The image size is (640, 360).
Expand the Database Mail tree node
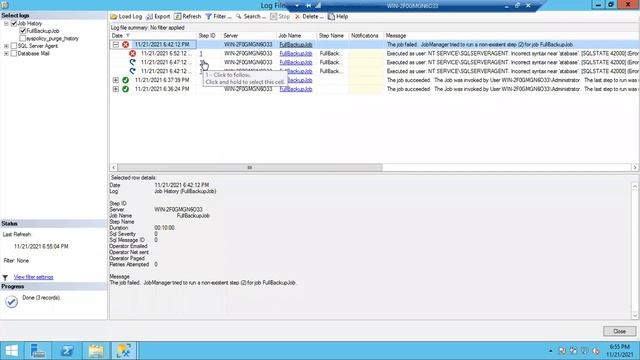(x=6, y=53)
